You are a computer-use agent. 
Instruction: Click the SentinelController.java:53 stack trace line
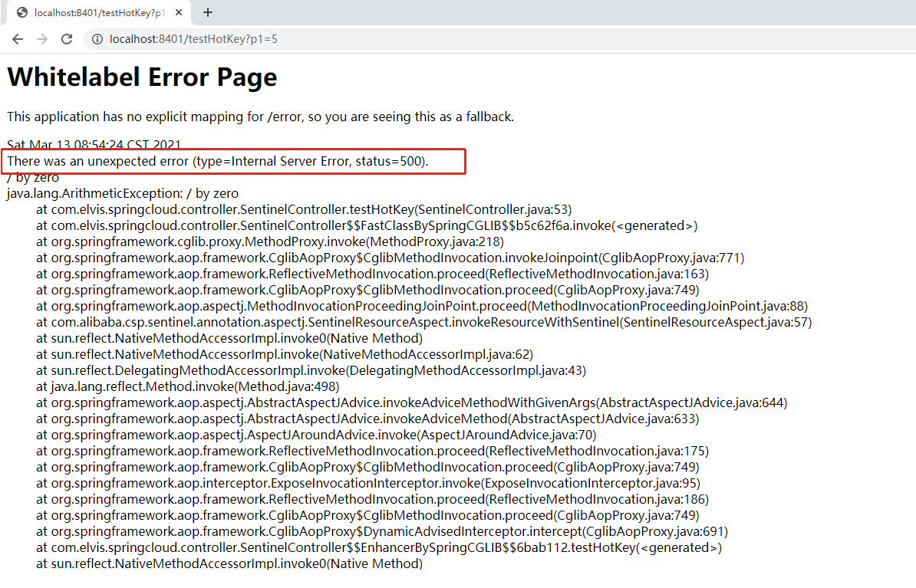304,209
